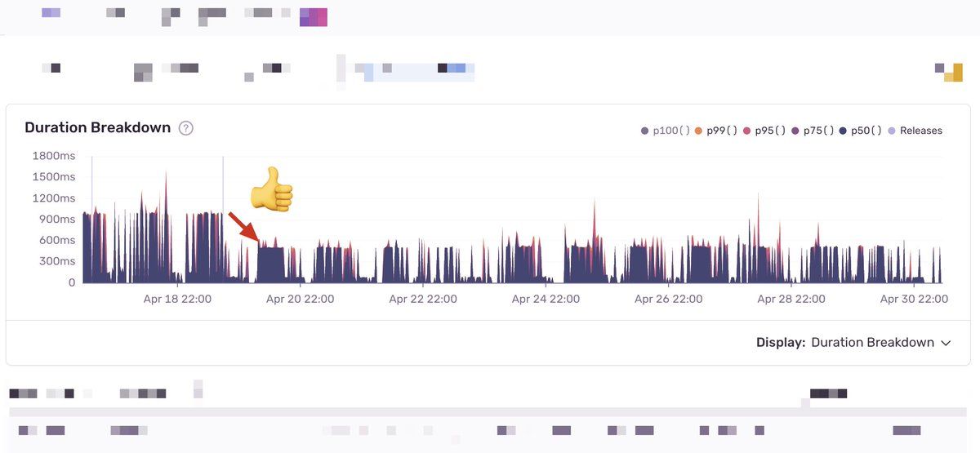Click the Apr 30 22:00 axis label
The image size is (980, 453).
click(914, 299)
